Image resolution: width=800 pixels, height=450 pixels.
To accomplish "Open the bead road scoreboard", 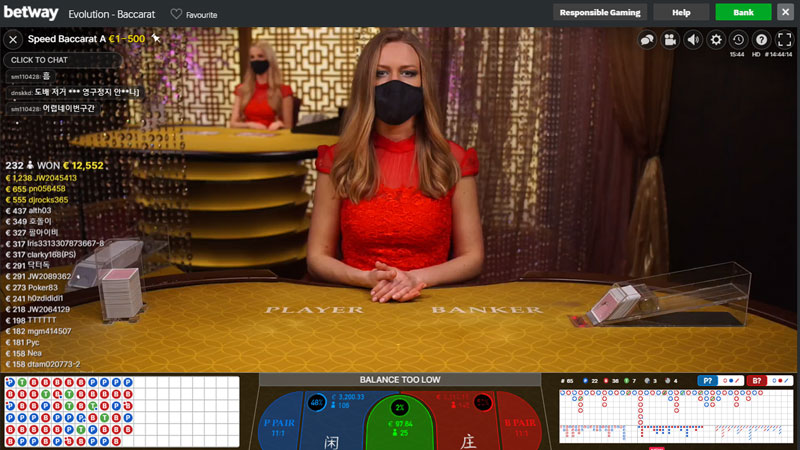I will (121, 412).
